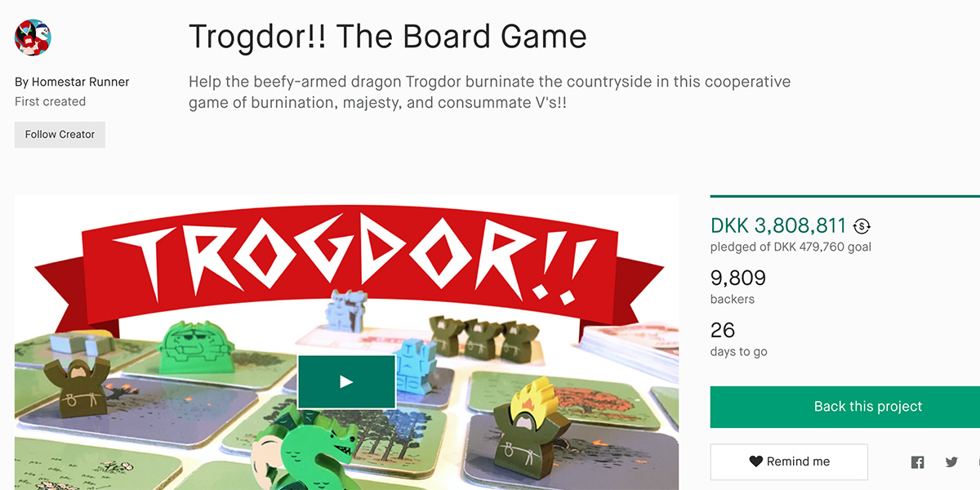
Task: Follow the creator with Follow Creator button
Action: pyautogui.click(x=60, y=135)
